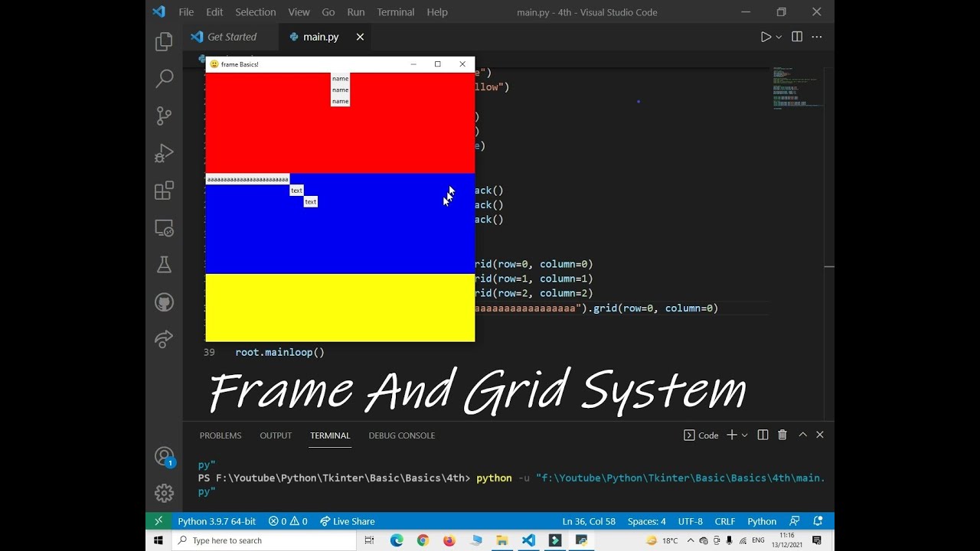
Task: Split the terminal panel
Action: (x=763, y=435)
